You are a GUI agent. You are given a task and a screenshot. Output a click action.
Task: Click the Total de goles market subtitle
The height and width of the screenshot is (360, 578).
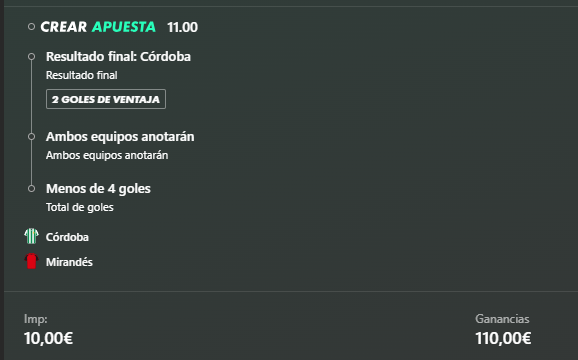pos(80,207)
